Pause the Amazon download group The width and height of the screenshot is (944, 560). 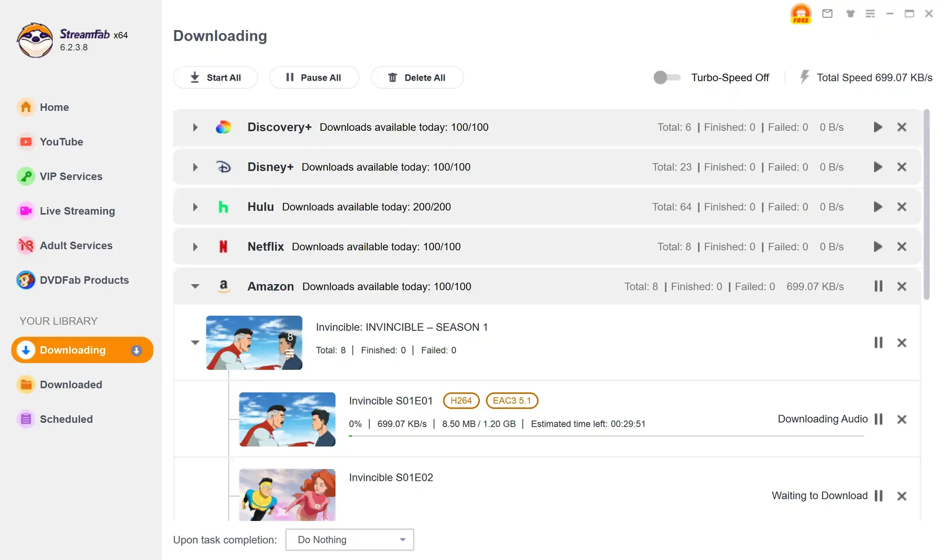[878, 286]
